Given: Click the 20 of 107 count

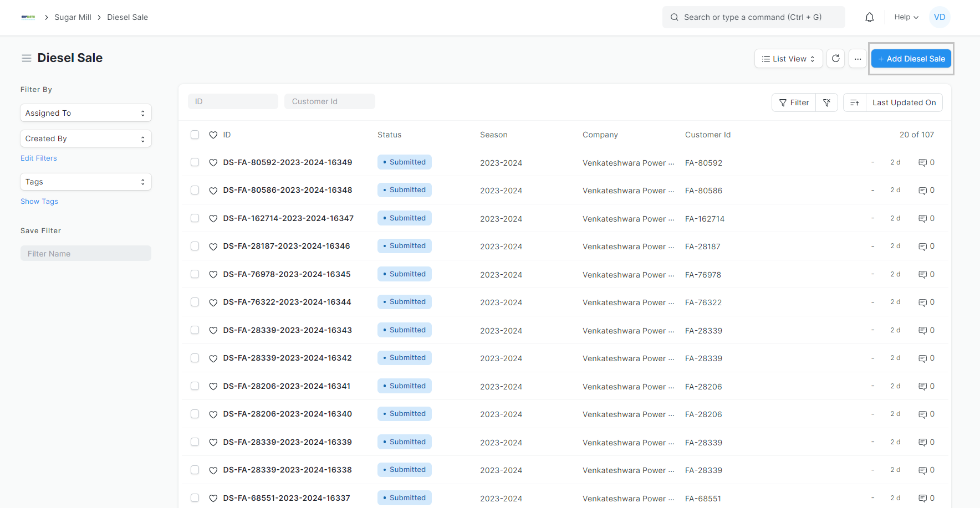Looking at the screenshot, I should coord(917,135).
